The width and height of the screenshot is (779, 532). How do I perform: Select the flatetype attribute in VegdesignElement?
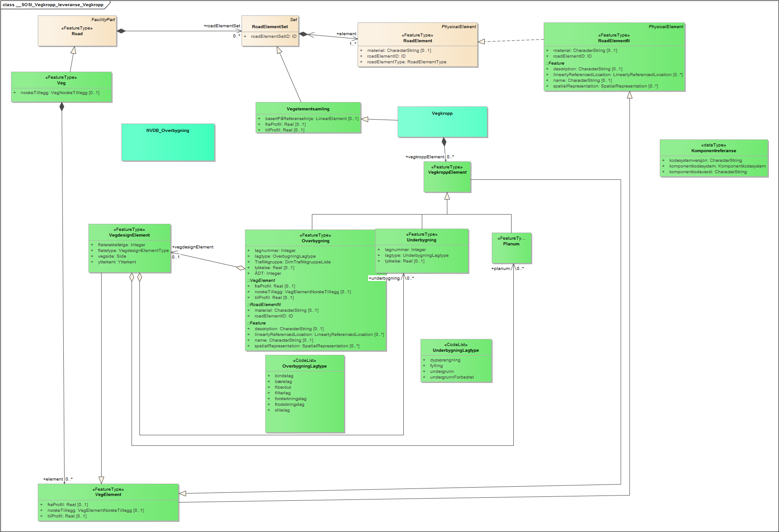(x=133, y=251)
